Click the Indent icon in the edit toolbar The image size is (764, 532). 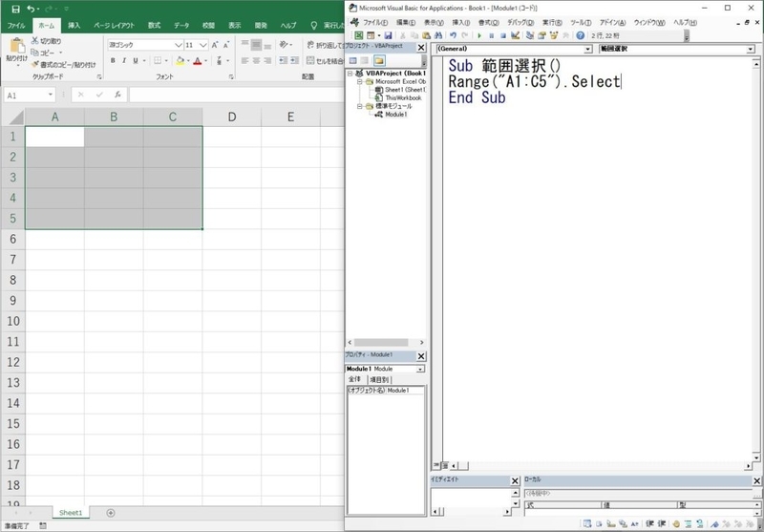point(649,524)
